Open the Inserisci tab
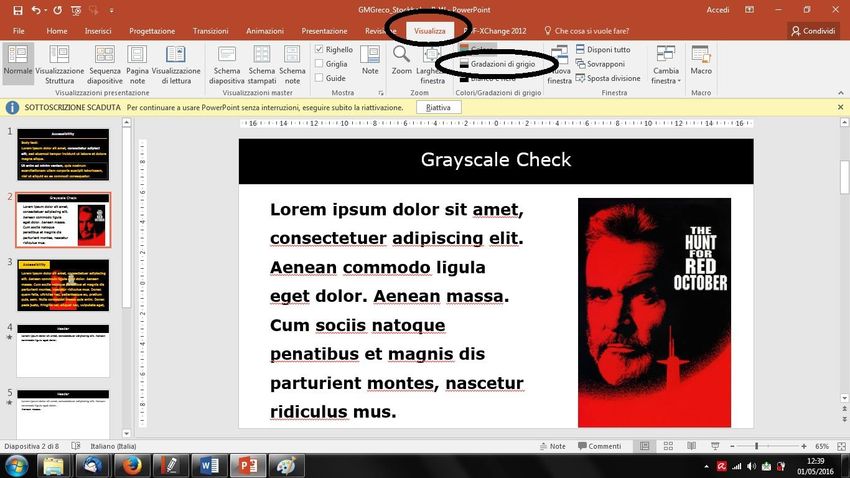The width and height of the screenshot is (850, 478). (98, 31)
